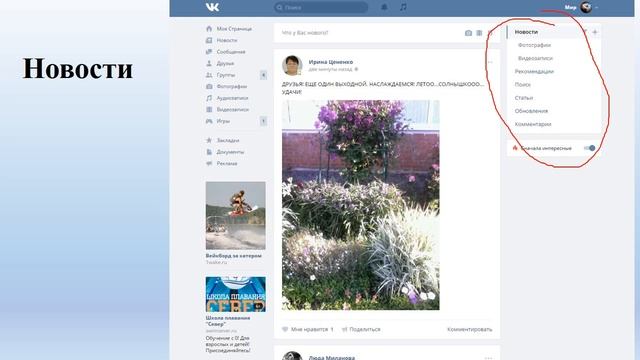Viewport: 640px width, 360px height.
Task: Click the post timestamp under Ирина Цененко
Action: 330,69
